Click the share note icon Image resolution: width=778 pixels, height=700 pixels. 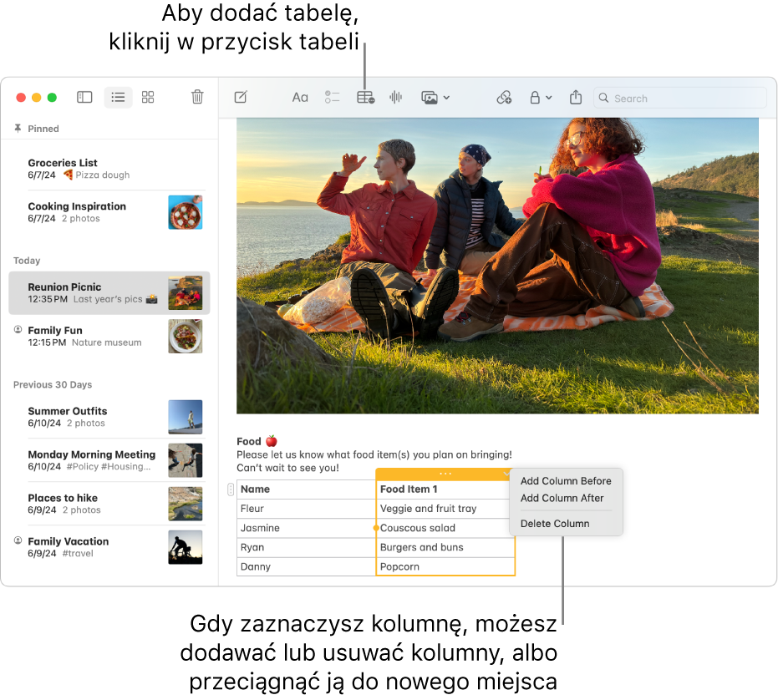576,98
